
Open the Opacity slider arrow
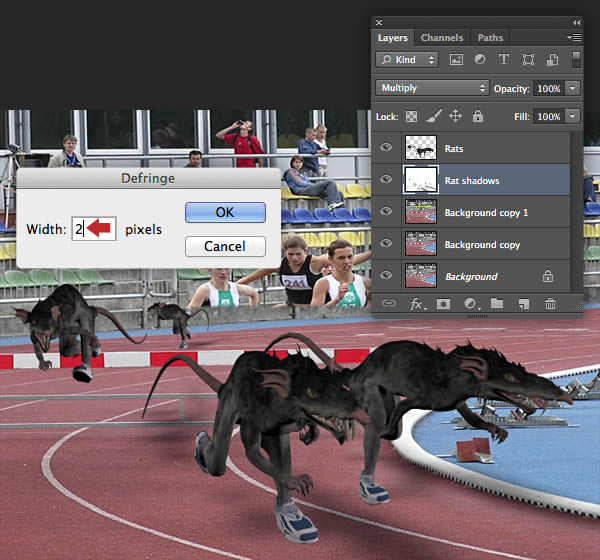point(572,88)
